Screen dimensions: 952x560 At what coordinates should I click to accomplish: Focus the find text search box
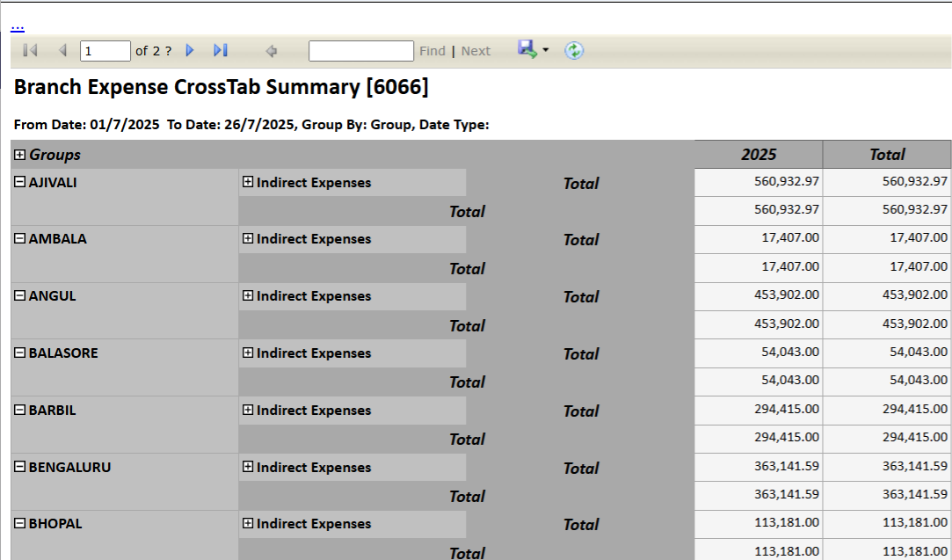(x=360, y=51)
